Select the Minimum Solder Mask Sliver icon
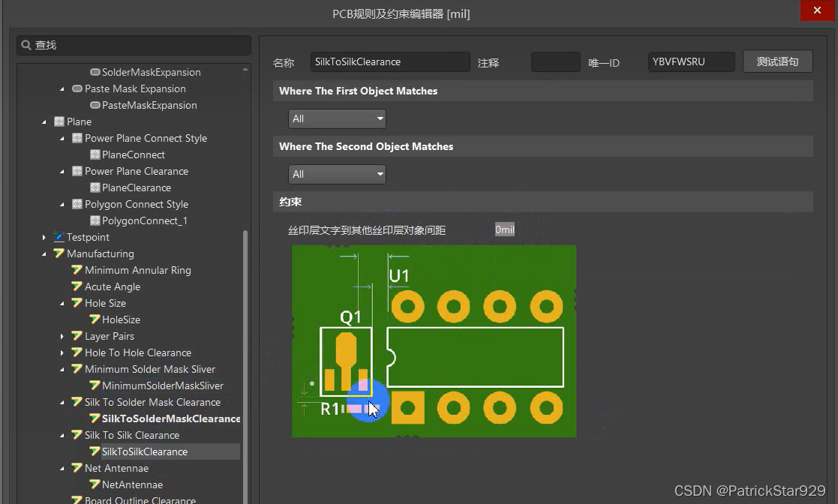Screen dimensions: 838x504 77,369
